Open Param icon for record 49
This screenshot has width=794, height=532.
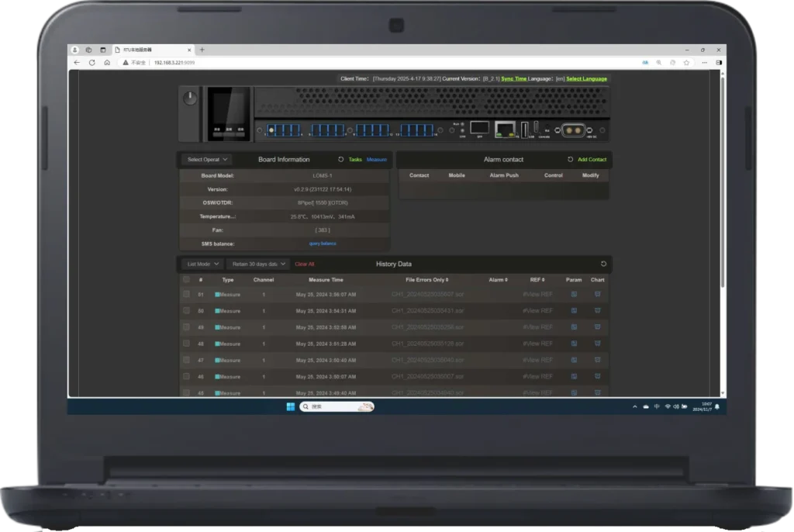(x=574, y=327)
